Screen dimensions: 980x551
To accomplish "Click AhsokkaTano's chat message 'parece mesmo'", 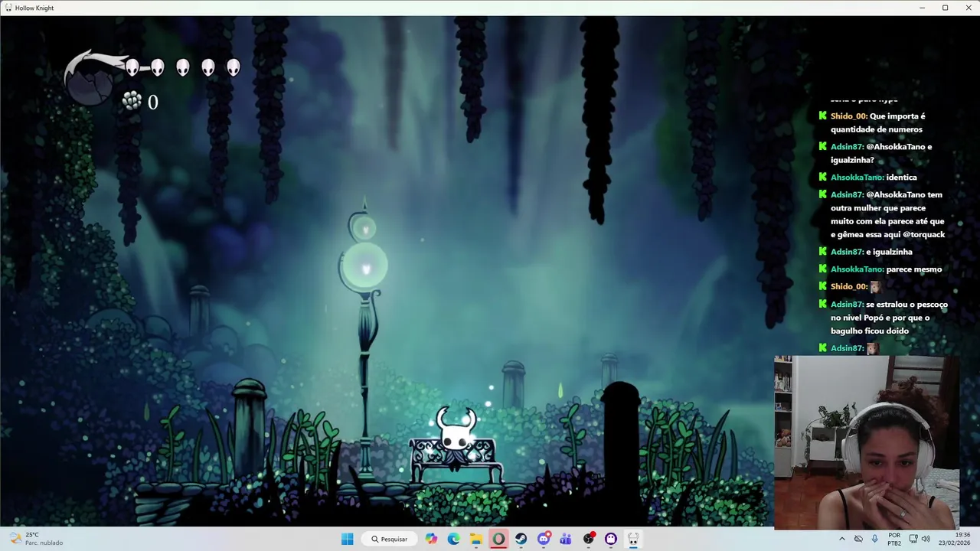I will (914, 269).
